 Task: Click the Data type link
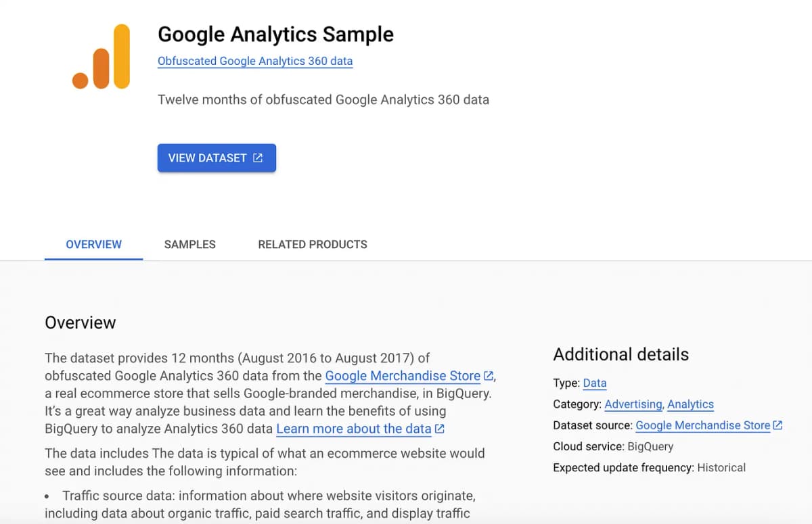pos(595,383)
